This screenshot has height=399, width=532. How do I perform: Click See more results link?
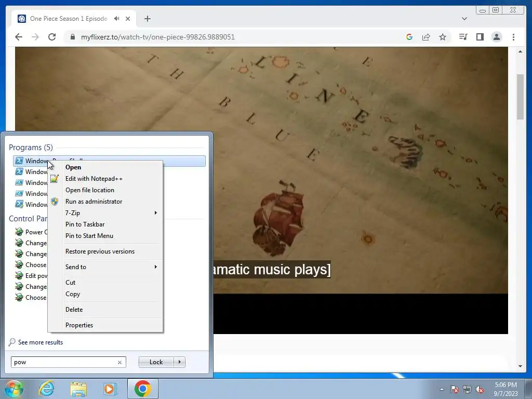tap(41, 342)
